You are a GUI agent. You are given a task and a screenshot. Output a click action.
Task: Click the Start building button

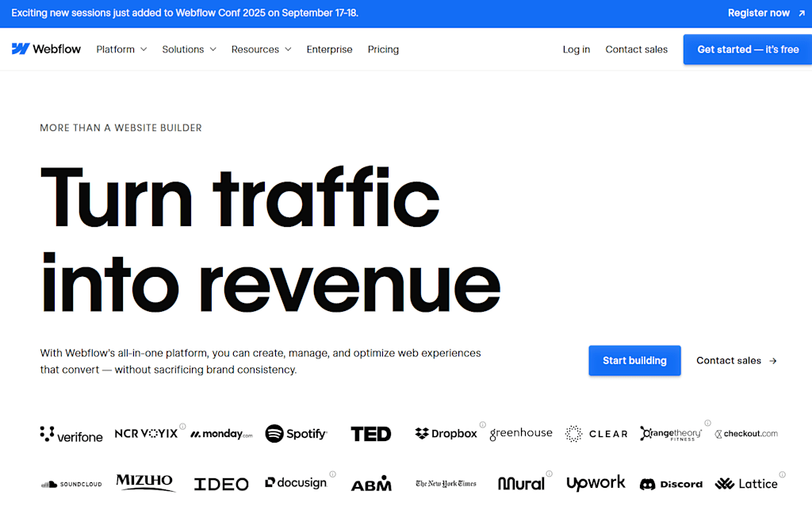coord(634,360)
